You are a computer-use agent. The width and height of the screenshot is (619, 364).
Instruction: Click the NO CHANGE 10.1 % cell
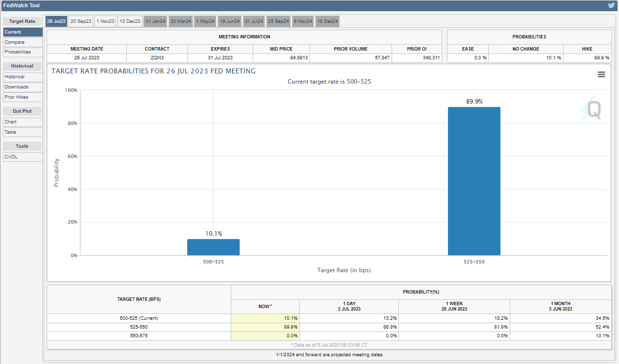(526, 58)
